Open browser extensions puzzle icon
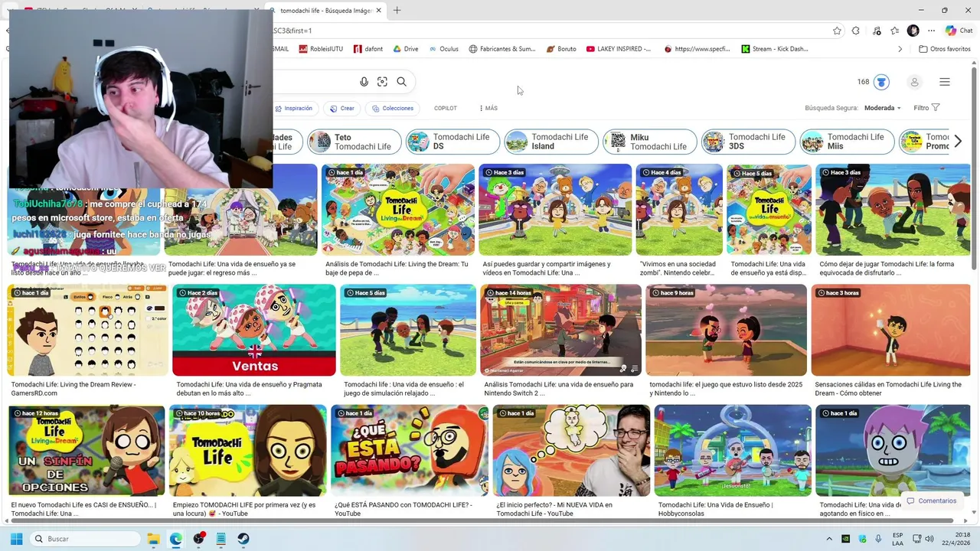The image size is (980, 551). pyautogui.click(x=856, y=31)
